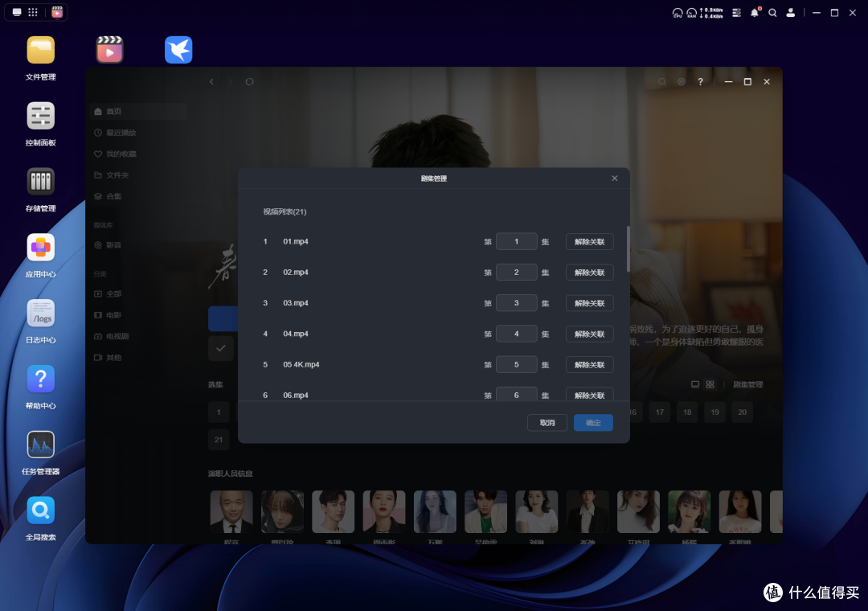This screenshot has height=611, width=868.
Task: Open 全局搜索 desktop icon
Action: pos(40,511)
